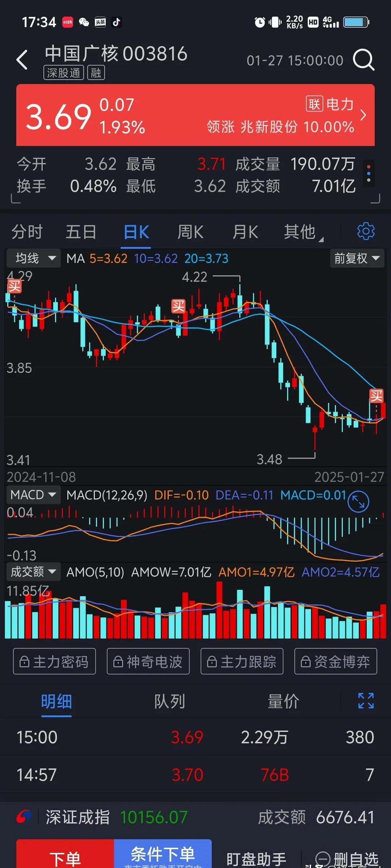
Task: Tap the TikTok status bar icon
Action: coord(116,22)
